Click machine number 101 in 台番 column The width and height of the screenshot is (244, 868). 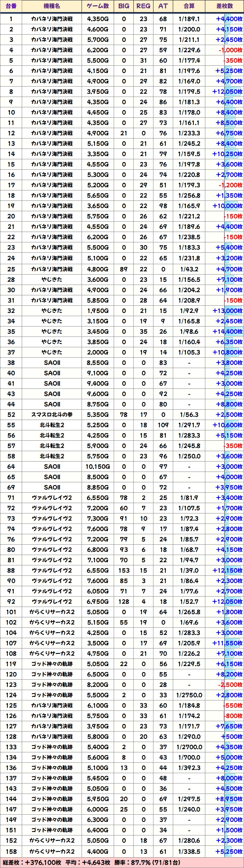[x=11, y=612]
